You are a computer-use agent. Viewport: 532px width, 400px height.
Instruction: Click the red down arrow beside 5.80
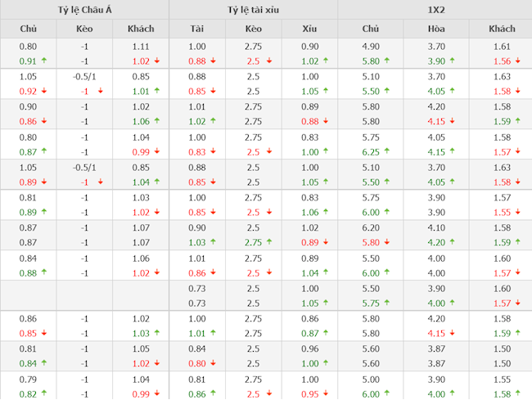point(389,242)
